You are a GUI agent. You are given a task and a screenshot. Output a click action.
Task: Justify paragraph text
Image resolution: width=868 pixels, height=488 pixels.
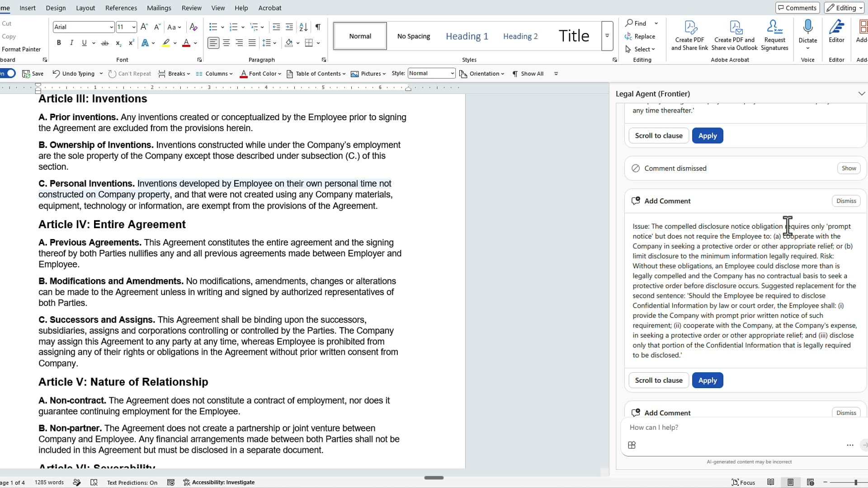coord(252,43)
